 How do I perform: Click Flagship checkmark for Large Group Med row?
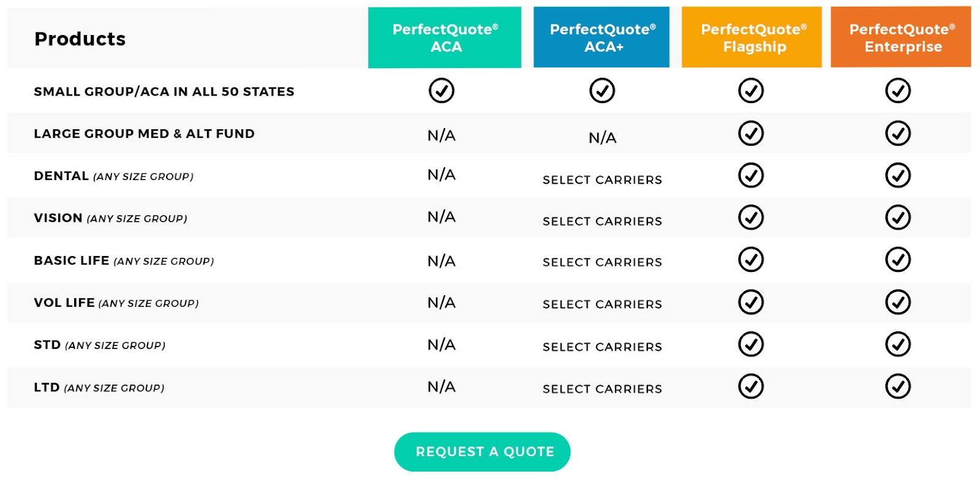click(x=751, y=134)
